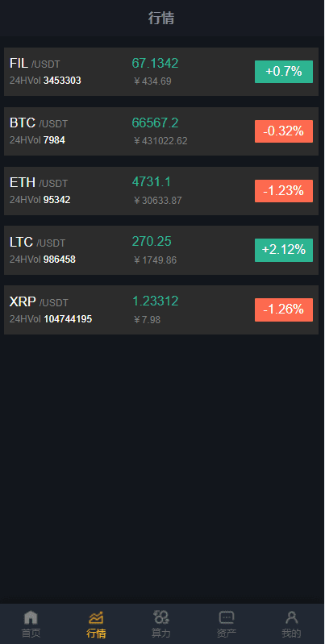Tap the profile (我的) person icon
Screen dimensions: 325x644
(292, 617)
